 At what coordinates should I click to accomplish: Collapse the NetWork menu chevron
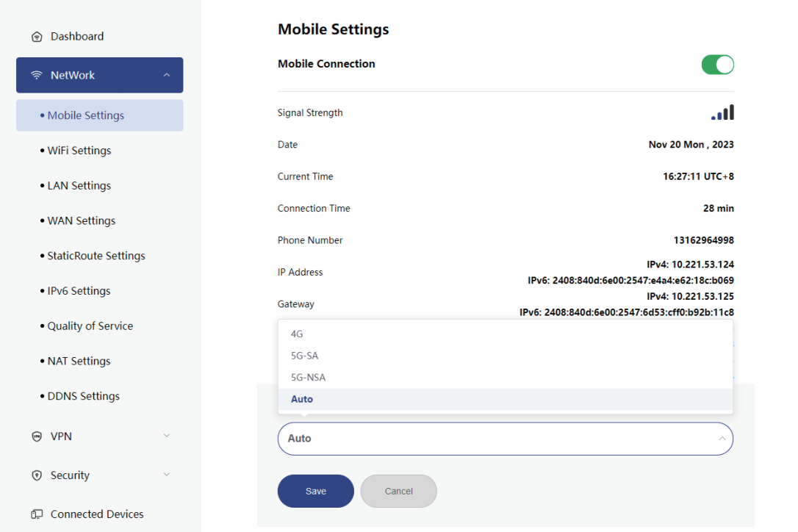(x=167, y=75)
